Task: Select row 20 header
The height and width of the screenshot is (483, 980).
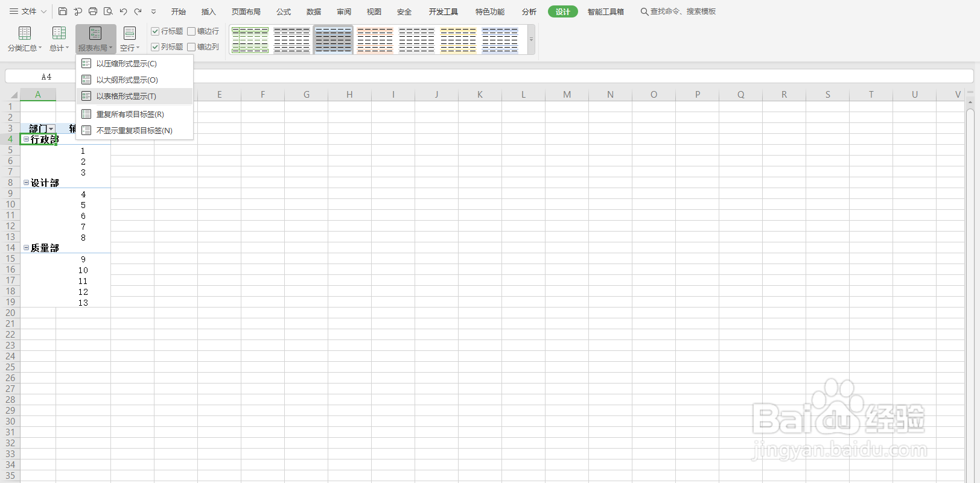Action: 10,313
